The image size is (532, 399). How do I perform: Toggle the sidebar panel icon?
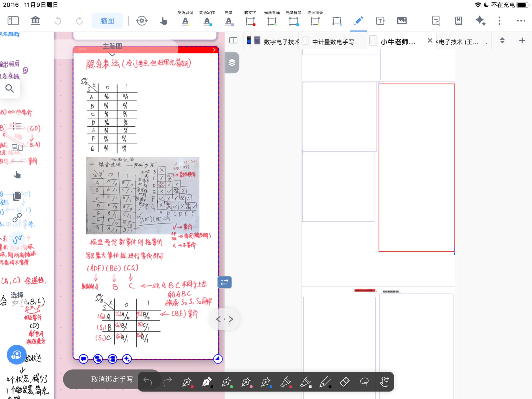(x=13, y=21)
